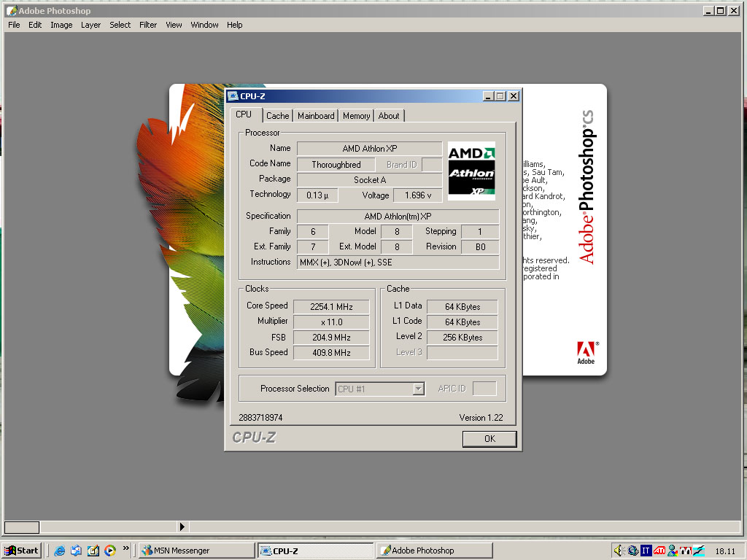Open Photoshop View menu

(174, 25)
